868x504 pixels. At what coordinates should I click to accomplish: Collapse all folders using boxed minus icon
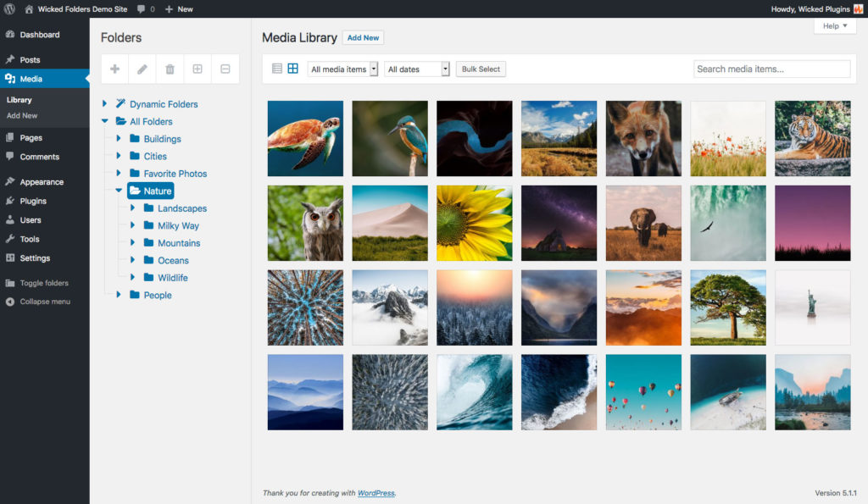(x=225, y=69)
